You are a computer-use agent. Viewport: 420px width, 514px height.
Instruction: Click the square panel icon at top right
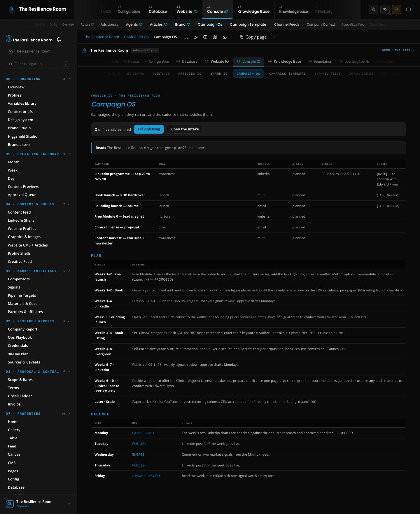pos(409,9)
